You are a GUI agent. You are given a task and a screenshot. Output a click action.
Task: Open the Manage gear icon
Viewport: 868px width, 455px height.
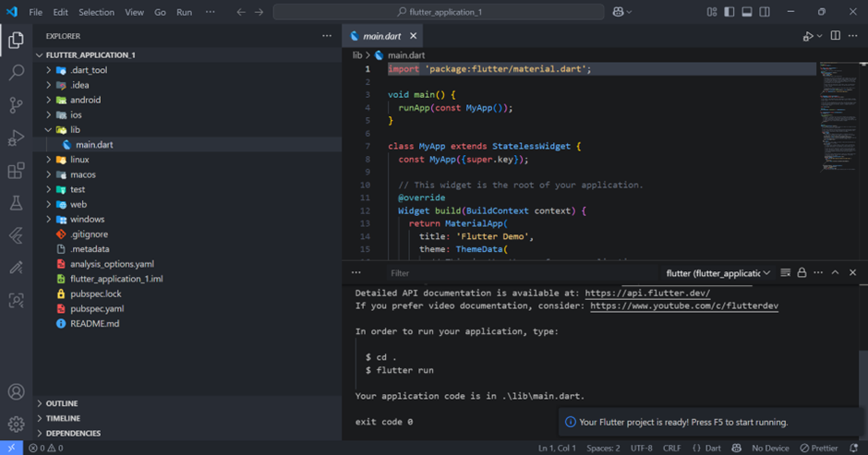(x=16, y=424)
